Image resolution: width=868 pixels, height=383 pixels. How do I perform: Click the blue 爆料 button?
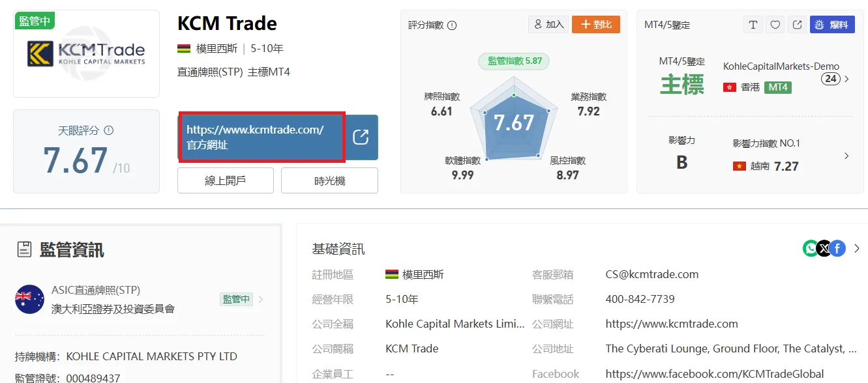pos(832,25)
